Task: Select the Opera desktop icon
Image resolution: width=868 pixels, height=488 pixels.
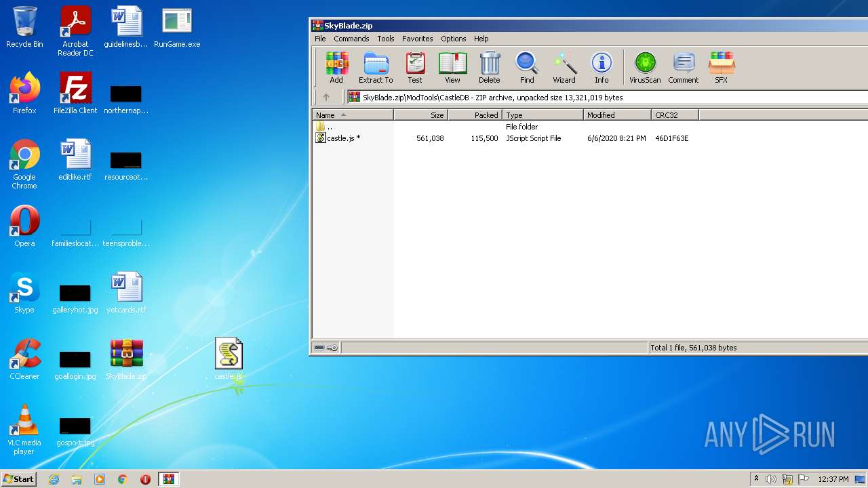Action: tap(24, 226)
